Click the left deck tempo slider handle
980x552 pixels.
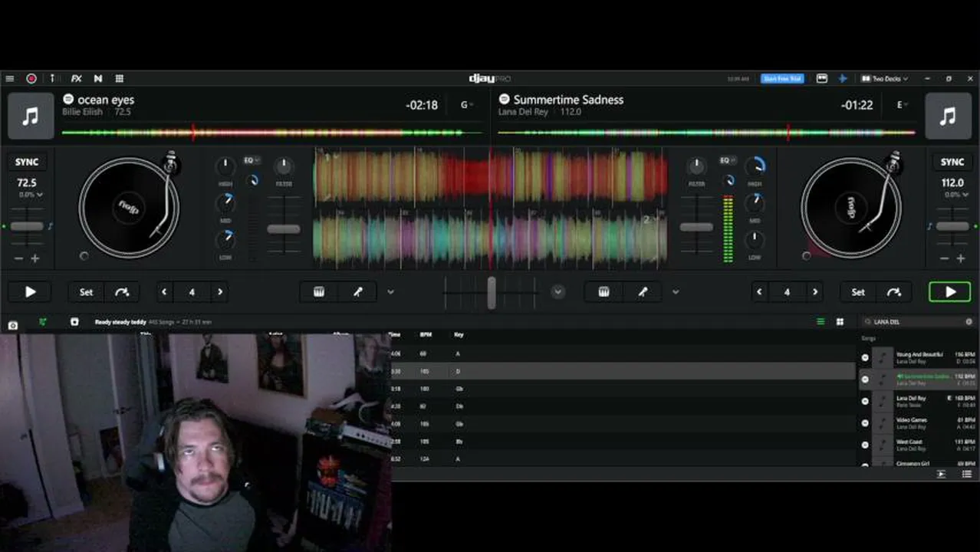tap(27, 226)
